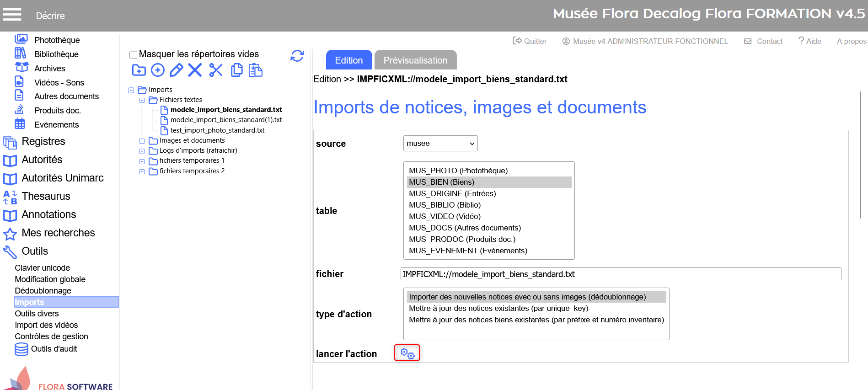Image resolution: width=868 pixels, height=390 pixels.
Task: Open Modification globale in Outils menu
Action: pos(50,279)
